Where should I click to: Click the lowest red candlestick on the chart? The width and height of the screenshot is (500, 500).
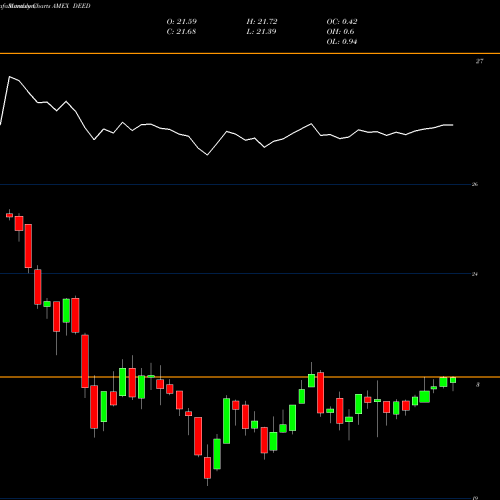point(207,468)
